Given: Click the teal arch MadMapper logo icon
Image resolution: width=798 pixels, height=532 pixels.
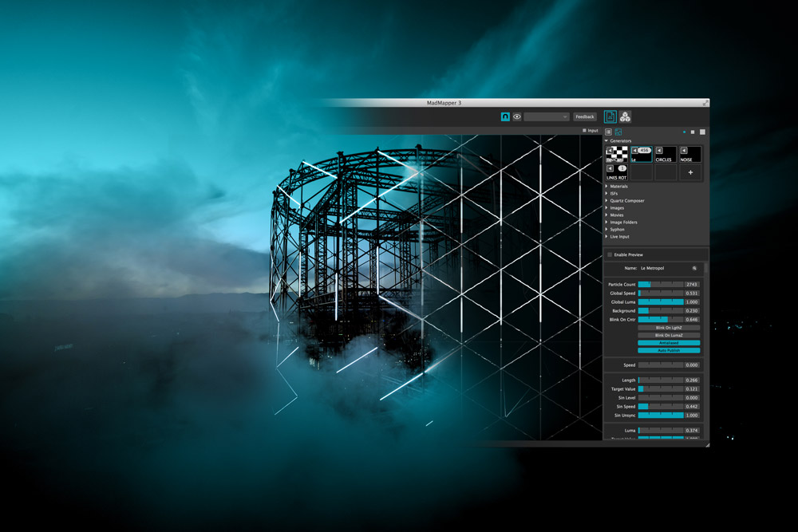Looking at the screenshot, I should click(505, 116).
